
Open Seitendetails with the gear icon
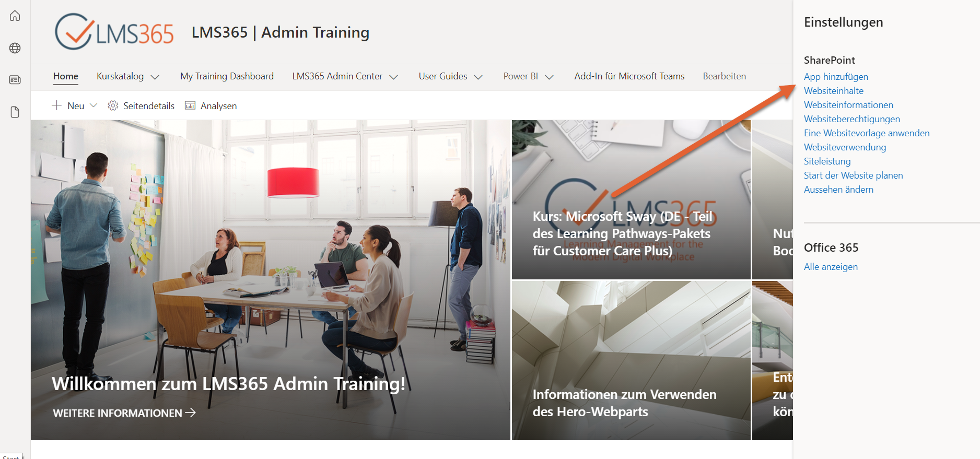point(113,106)
